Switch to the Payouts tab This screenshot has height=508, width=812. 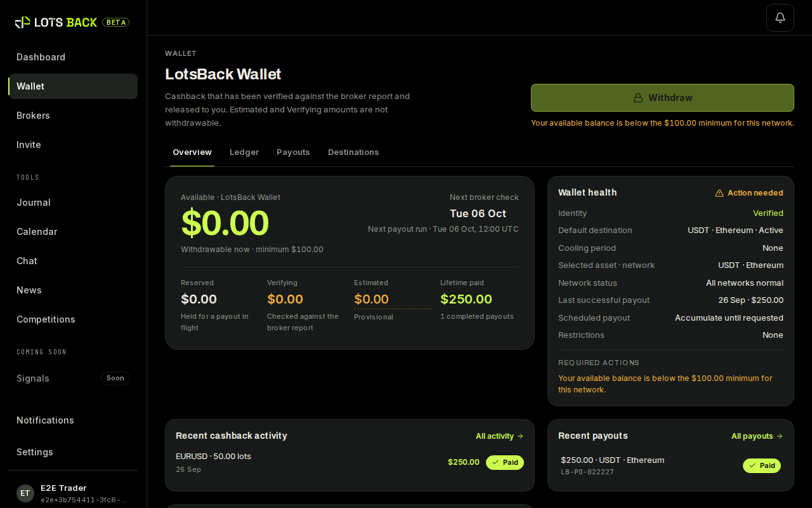(293, 152)
